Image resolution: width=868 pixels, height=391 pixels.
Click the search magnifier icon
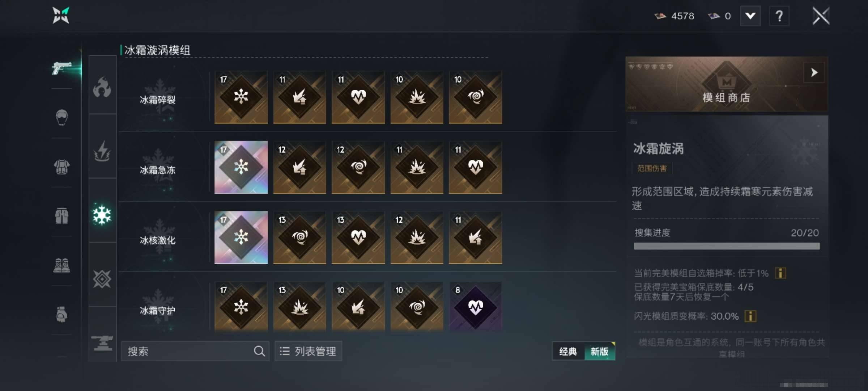pyautogui.click(x=259, y=351)
